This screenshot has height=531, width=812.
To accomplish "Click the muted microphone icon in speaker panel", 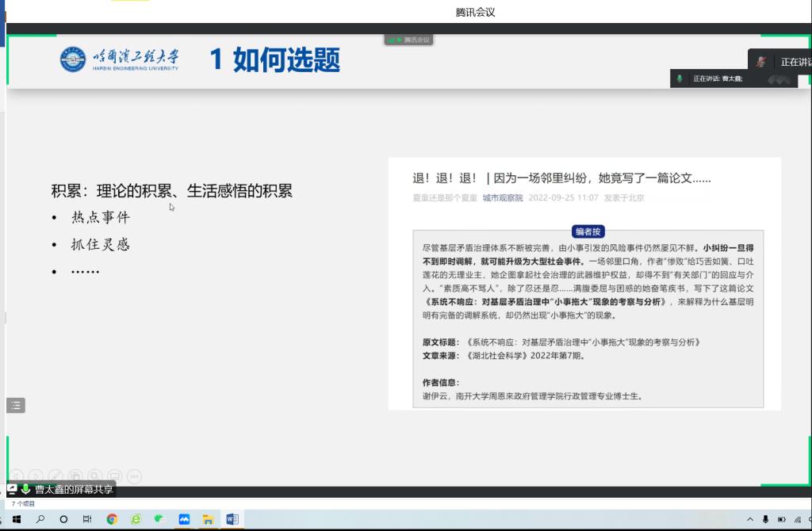I will pos(761,62).
